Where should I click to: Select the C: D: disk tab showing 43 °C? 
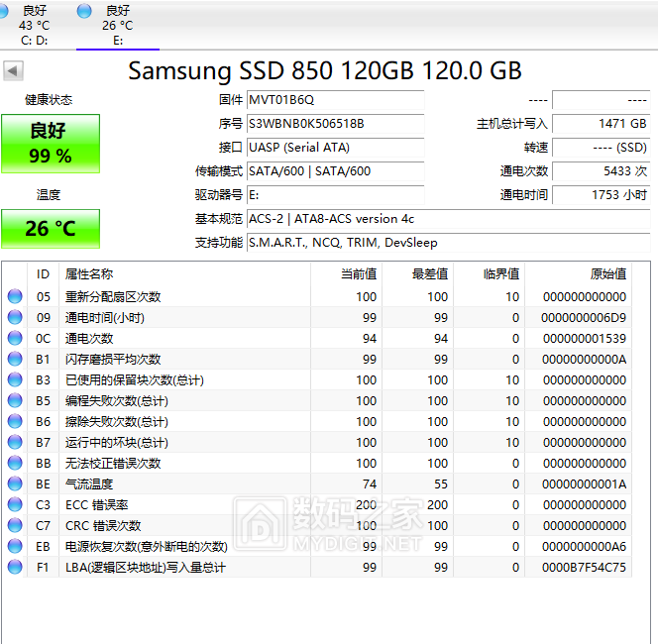(x=34, y=25)
